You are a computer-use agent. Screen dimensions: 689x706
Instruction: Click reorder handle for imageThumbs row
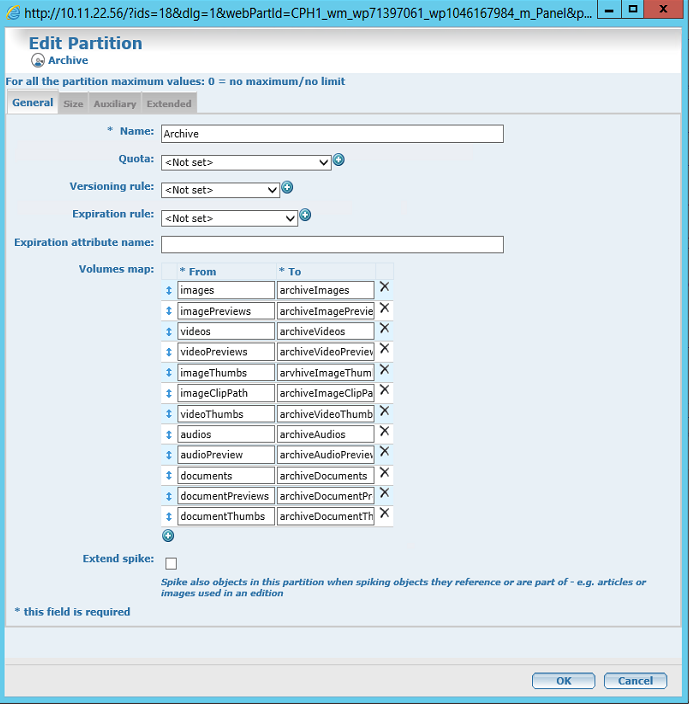[x=169, y=373]
